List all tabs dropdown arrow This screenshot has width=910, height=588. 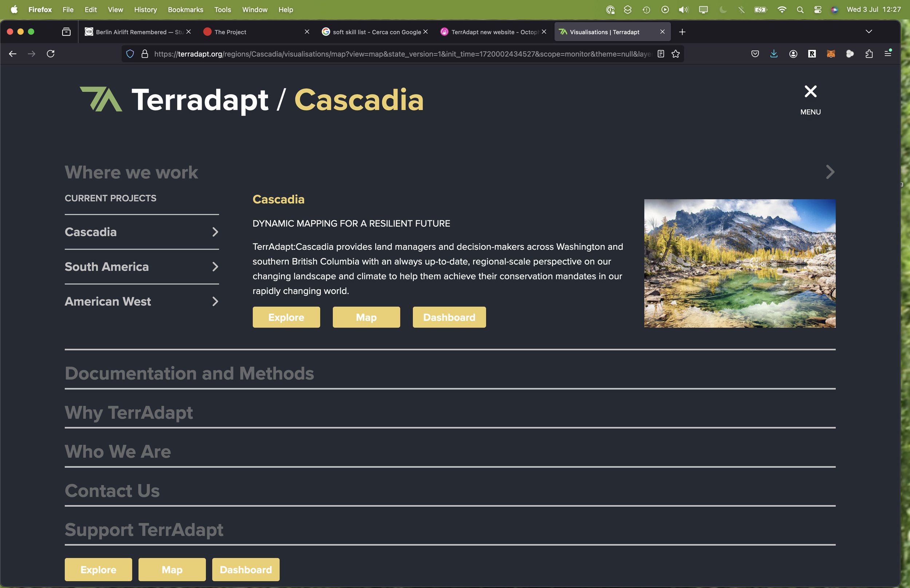[x=869, y=32]
